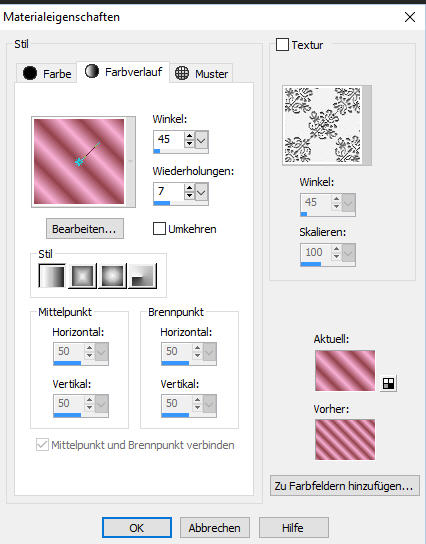Toggle Mittelpunkt und Brennpunkt verbinden checkbox
This screenshot has height=544, width=426.
[x=42, y=445]
